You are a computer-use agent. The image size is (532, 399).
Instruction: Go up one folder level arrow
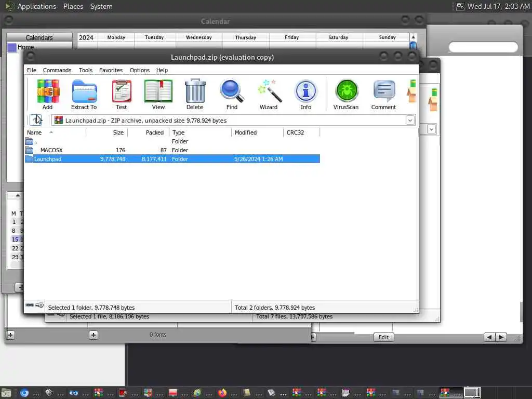point(35,120)
